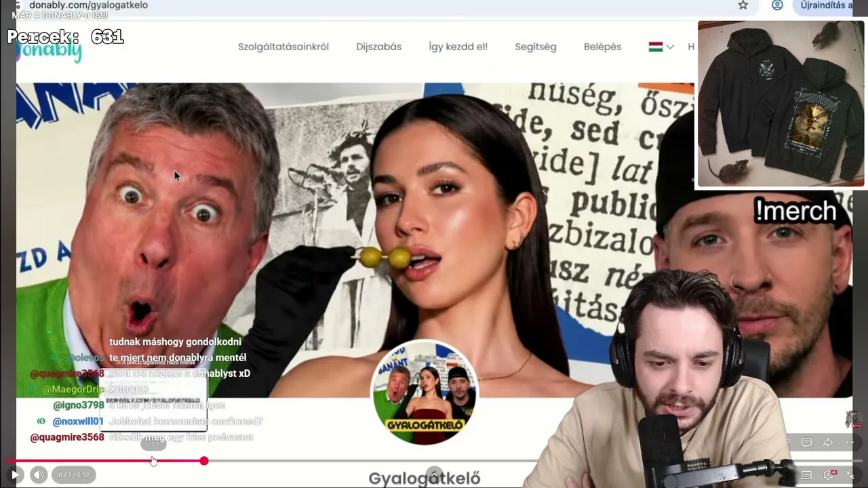This screenshot has height=488, width=868.
Task: Click the chat username @noxwill01
Action: [x=78, y=422]
